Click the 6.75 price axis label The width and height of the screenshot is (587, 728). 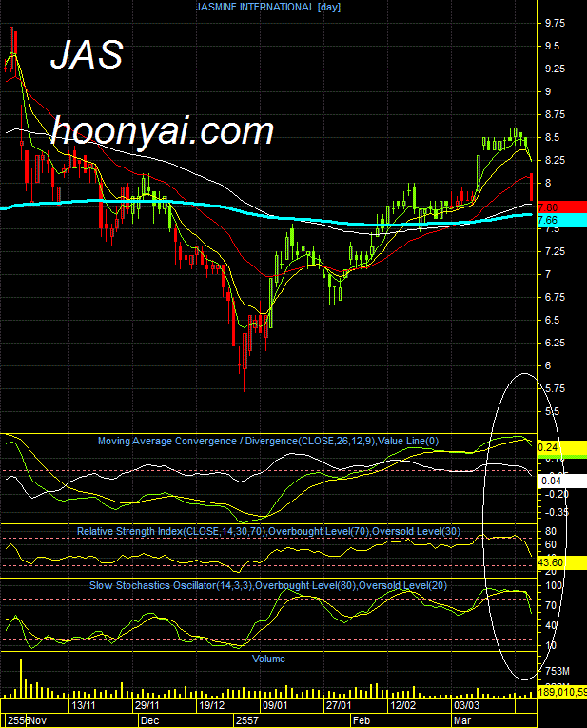pos(555,297)
